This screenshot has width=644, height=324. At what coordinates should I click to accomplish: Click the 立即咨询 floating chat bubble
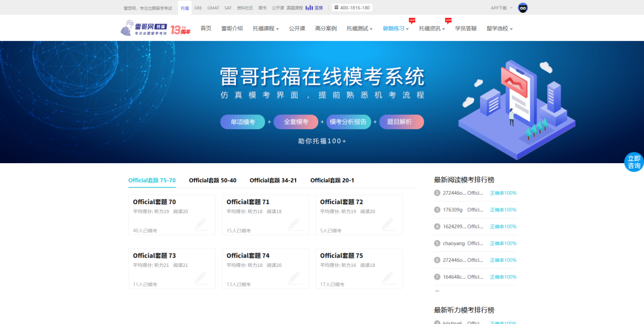(634, 162)
